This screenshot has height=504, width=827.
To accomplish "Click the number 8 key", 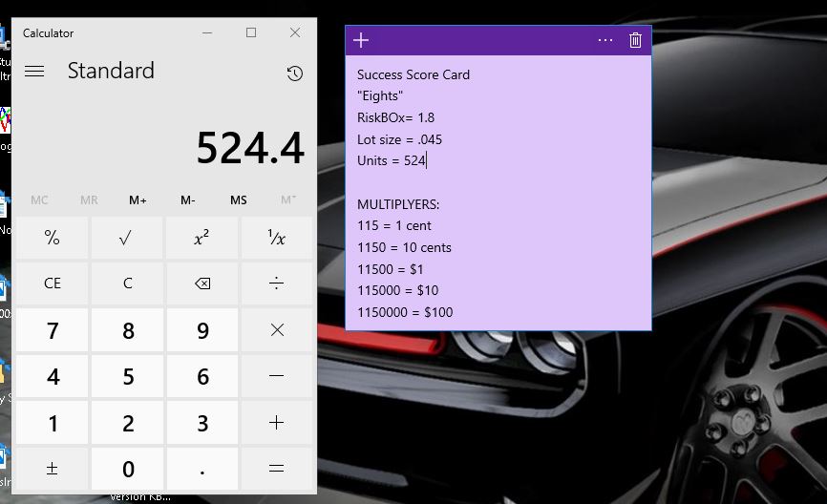I will point(128,330).
